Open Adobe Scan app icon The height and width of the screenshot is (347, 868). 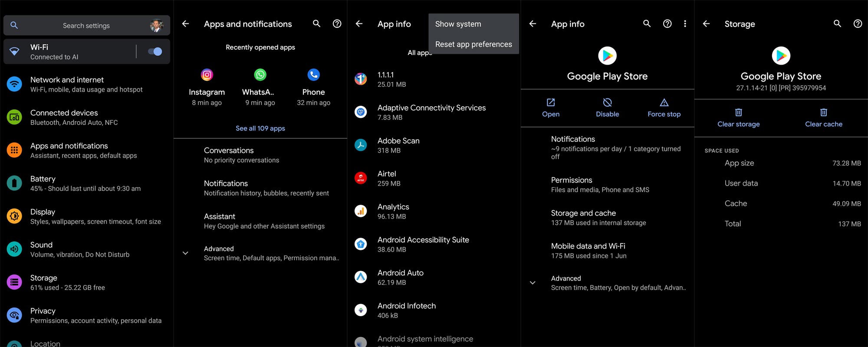pyautogui.click(x=361, y=145)
